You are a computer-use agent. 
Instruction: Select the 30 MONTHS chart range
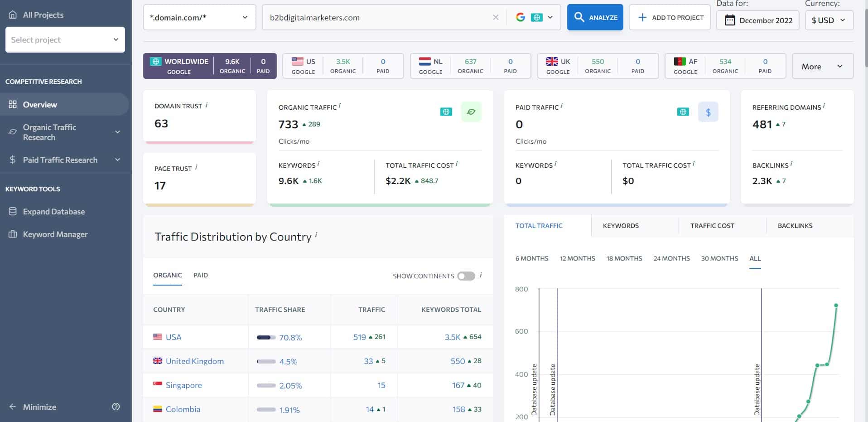click(x=720, y=258)
